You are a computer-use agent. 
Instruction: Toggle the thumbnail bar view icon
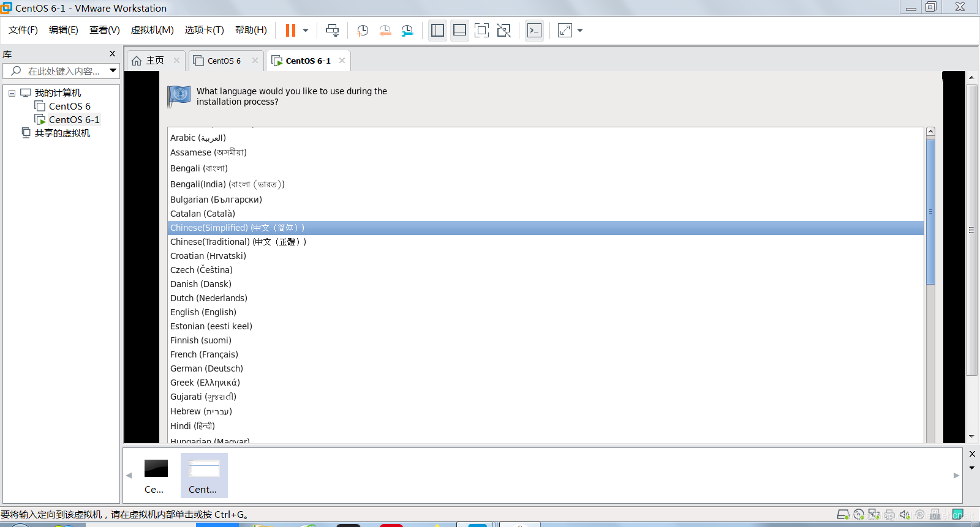tap(459, 30)
